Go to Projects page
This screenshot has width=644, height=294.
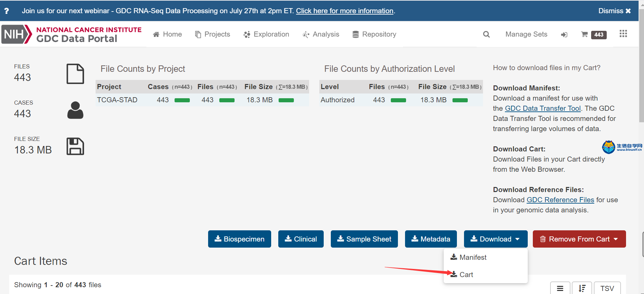[213, 34]
